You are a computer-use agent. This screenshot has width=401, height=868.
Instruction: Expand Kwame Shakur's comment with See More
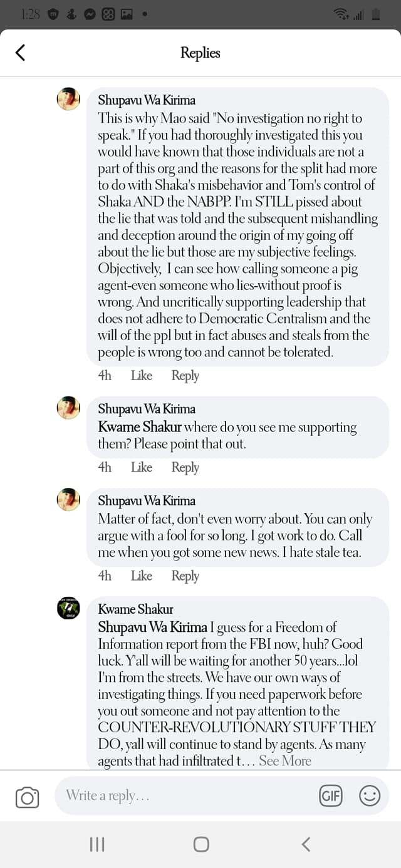pyautogui.click(x=285, y=761)
